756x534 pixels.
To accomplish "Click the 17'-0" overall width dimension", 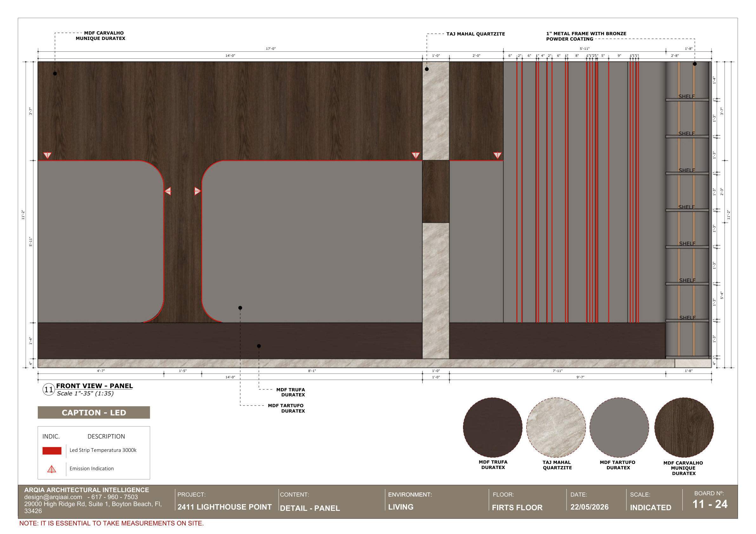I will point(271,49).
